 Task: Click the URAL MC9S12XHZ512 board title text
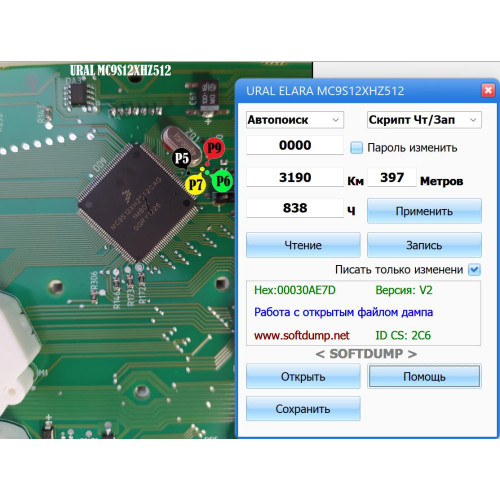pos(120,70)
